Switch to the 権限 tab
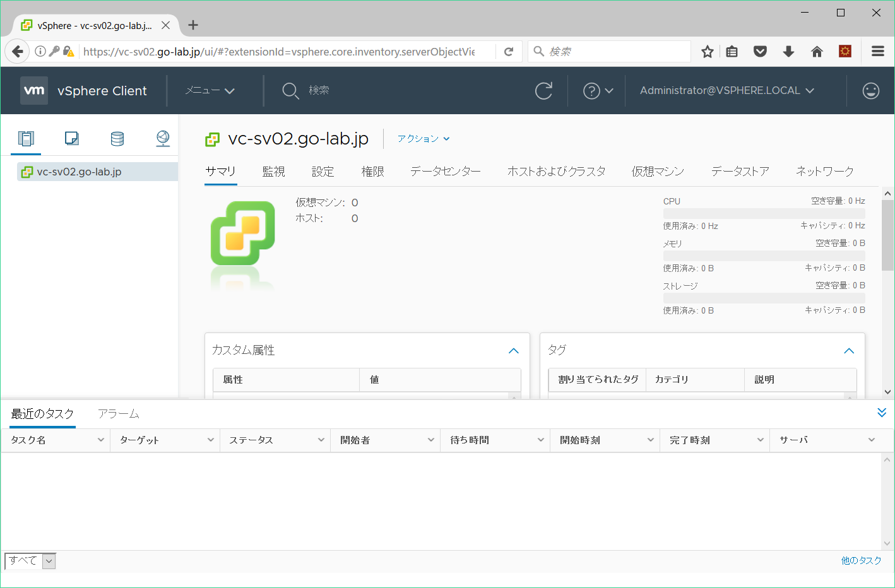This screenshot has height=588, width=895. 372,172
